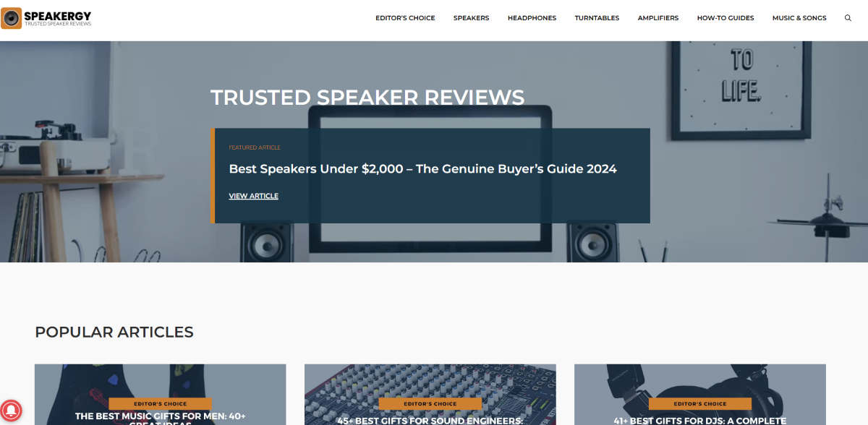
Task: Click the red notification bell icon
Action: (12, 412)
